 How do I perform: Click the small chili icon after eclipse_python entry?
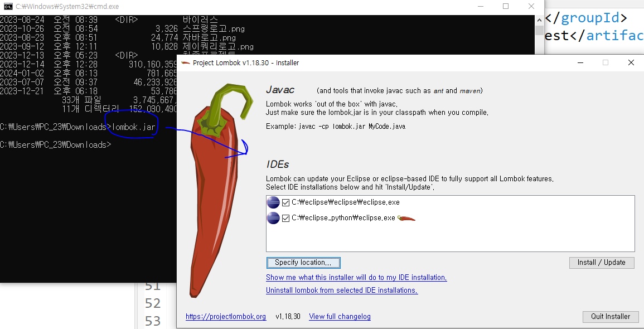[406, 218]
